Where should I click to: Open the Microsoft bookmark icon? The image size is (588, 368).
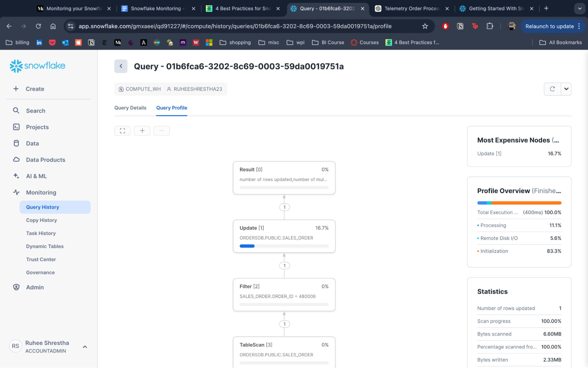209,42
